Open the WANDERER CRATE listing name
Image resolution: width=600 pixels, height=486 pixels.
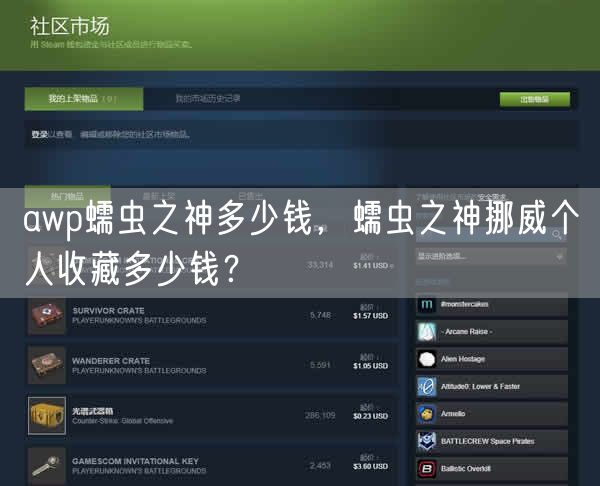tap(111, 361)
